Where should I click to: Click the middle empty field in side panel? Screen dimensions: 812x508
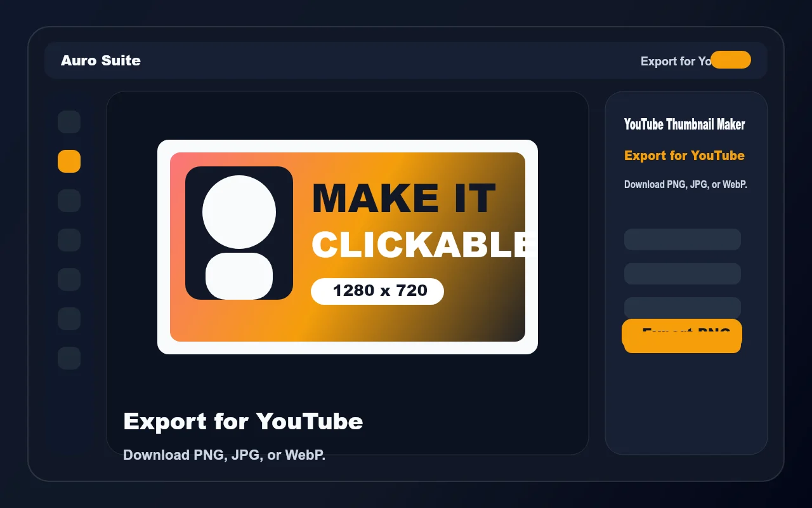pos(683,274)
